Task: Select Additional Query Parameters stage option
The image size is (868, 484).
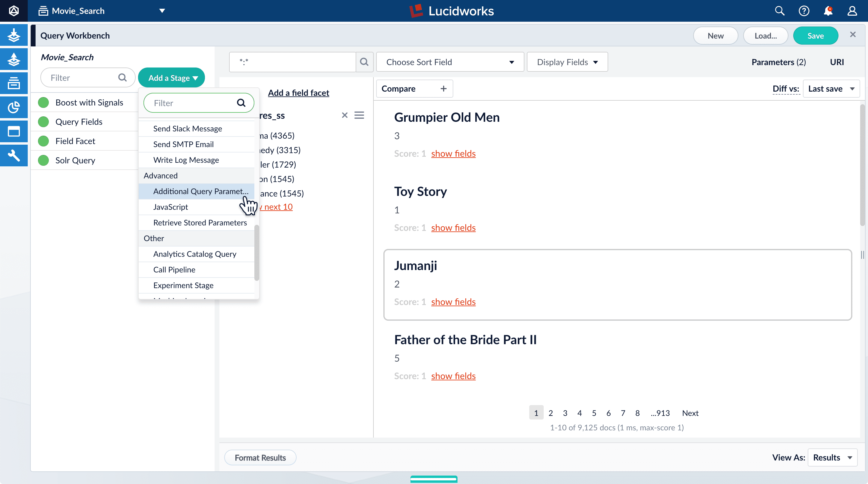Action: point(200,191)
